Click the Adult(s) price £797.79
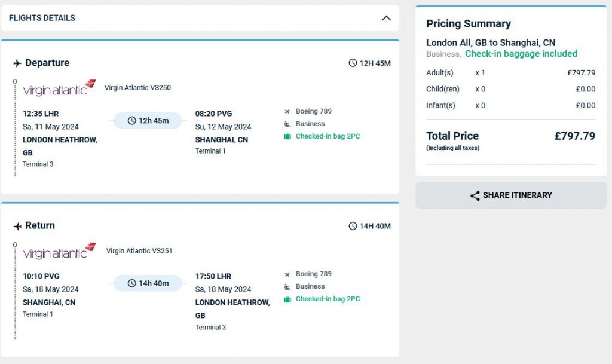This screenshot has height=364, width=612. pyautogui.click(x=581, y=72)
